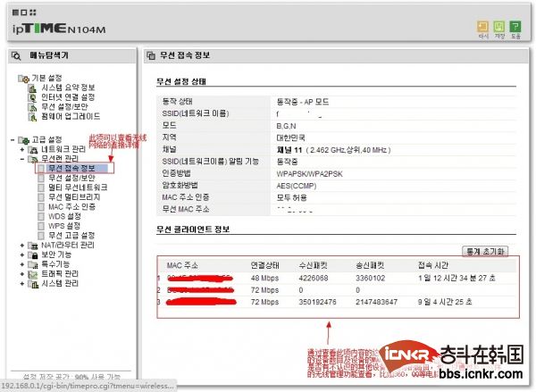Click the padlock folder icon for 보안 기능

(x=33, y=255)
